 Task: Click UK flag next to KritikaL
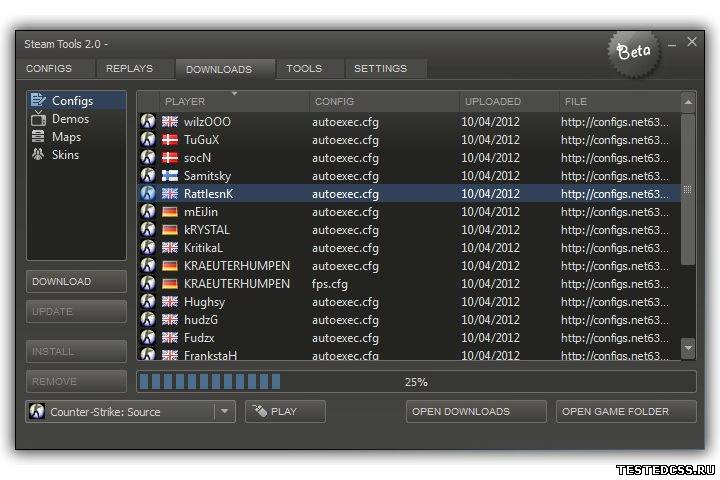(x=170, y=248)
